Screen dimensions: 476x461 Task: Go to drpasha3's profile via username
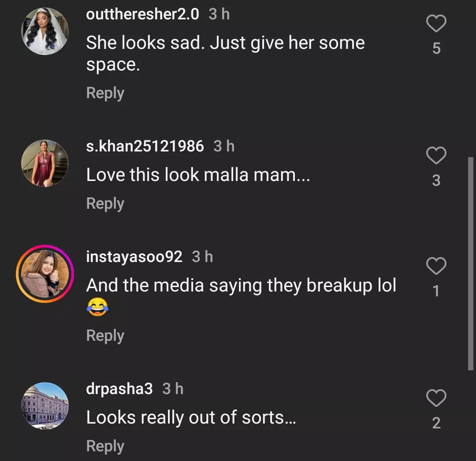[119, 389]
